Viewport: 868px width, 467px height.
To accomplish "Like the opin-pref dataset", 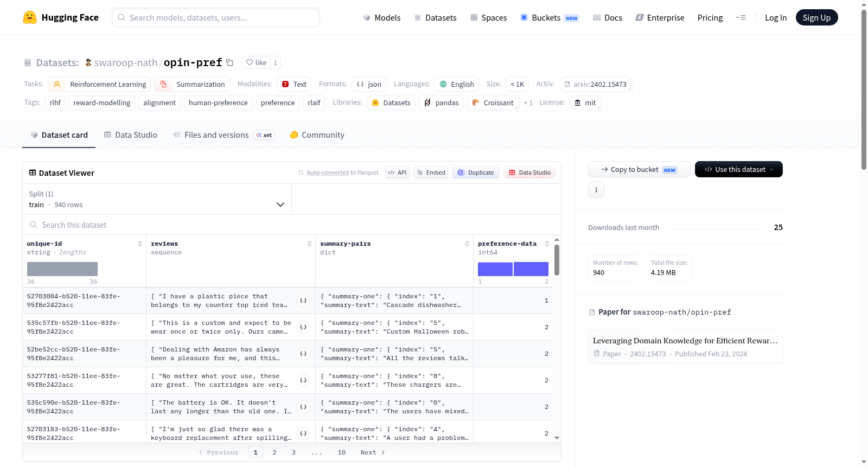I will [x=256, y=62].
